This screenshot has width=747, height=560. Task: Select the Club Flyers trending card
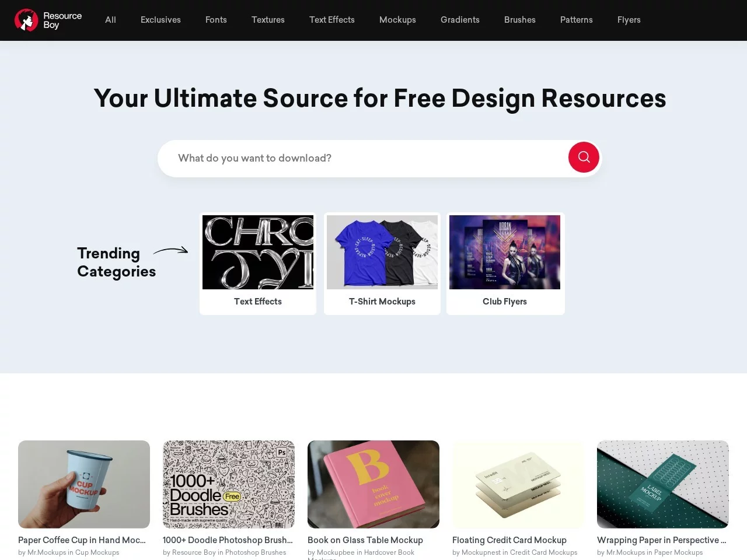505,264
